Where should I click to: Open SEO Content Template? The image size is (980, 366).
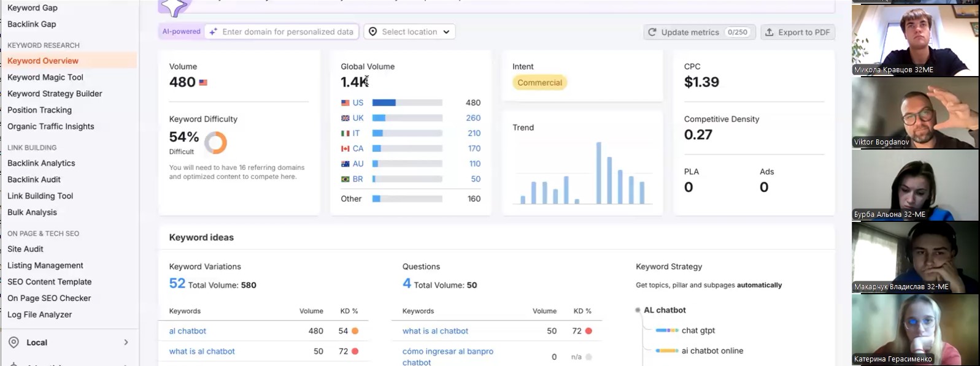click(50, 282)
